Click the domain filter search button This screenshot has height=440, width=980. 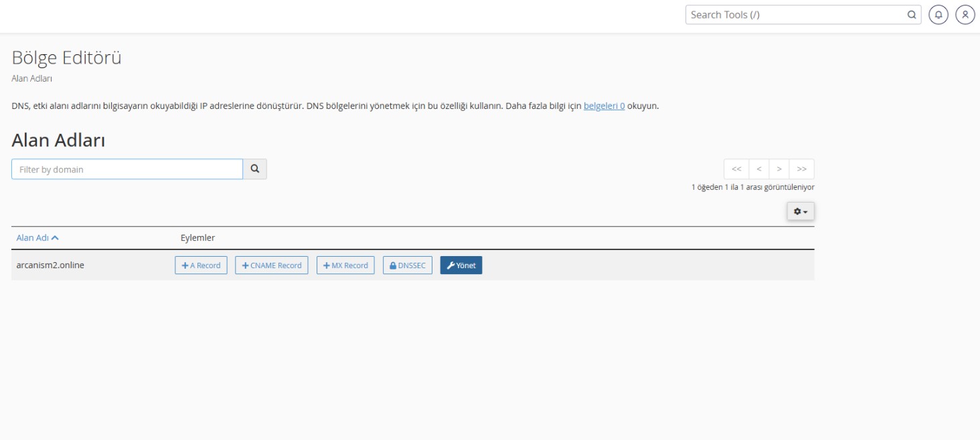[254, 169]
